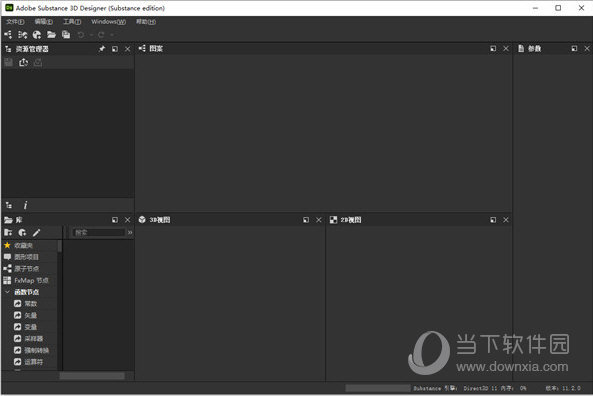Undock the 2D view panel
Viewport: 593px width, 396px height.
(493, 220)
